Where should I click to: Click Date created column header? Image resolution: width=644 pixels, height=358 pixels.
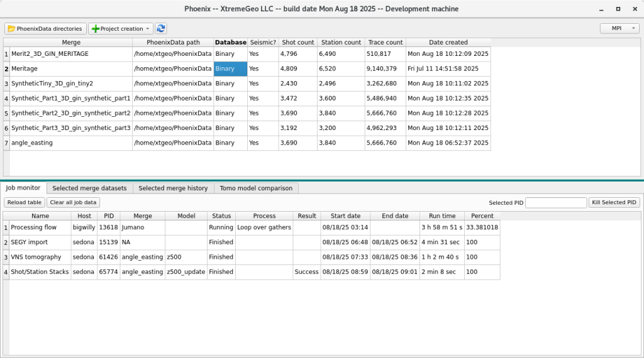coord(448,42)
